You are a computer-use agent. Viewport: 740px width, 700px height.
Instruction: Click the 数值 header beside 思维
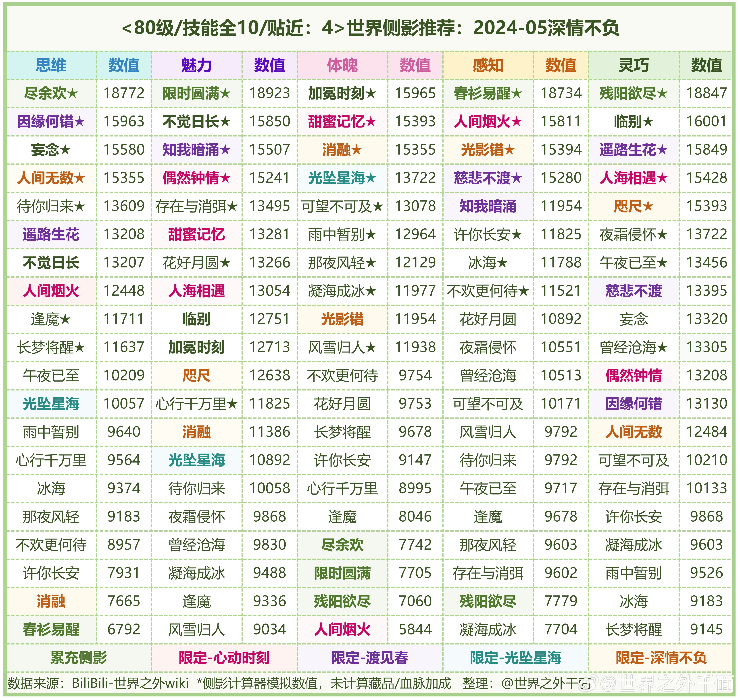pyautogui.click(x=124, y=65)
